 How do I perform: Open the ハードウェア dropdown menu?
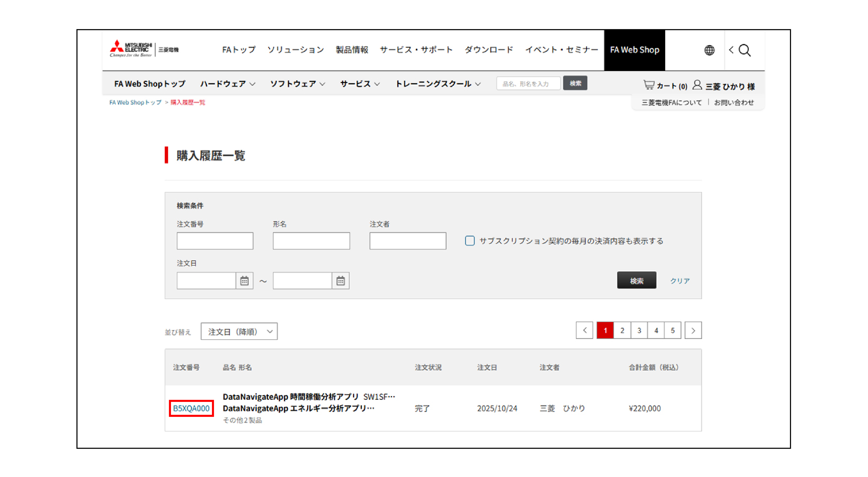(x=228, y=84)
